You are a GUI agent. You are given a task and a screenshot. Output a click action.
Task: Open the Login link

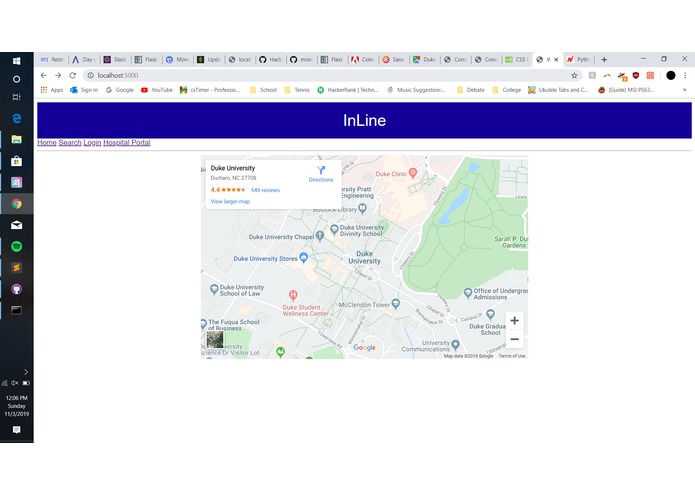tap(92, 142)
